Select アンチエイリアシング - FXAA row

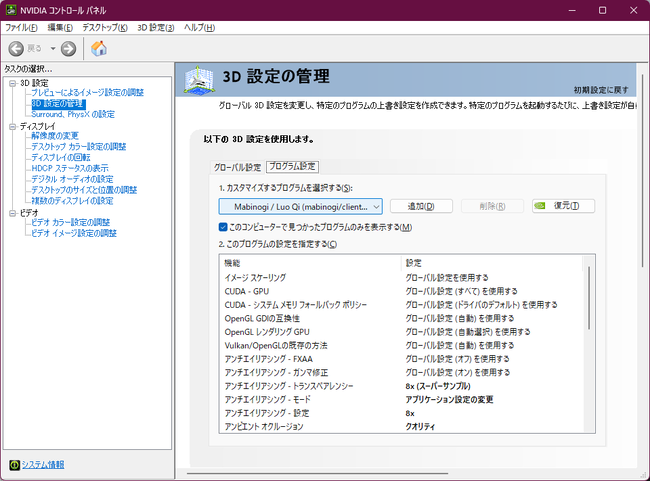[400, 359]
